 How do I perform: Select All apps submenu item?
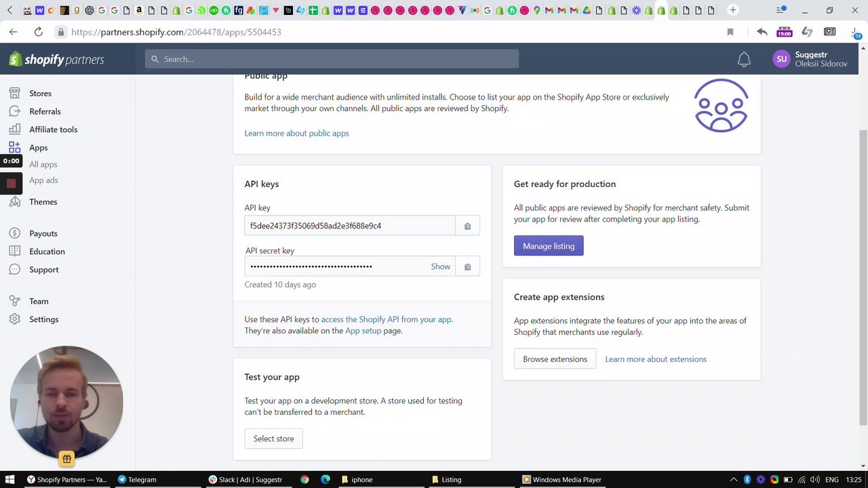point(43,164)
